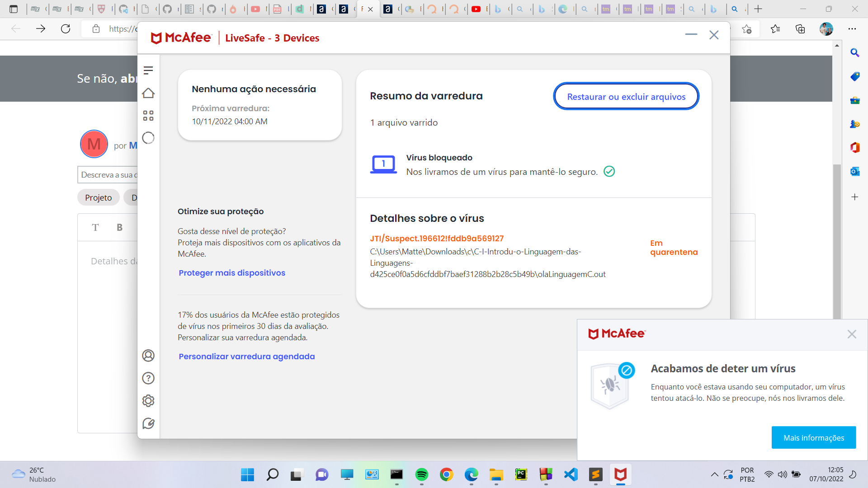Go to McAfee Home icon
Screen dimensions: 868x488
click(148, 93)
